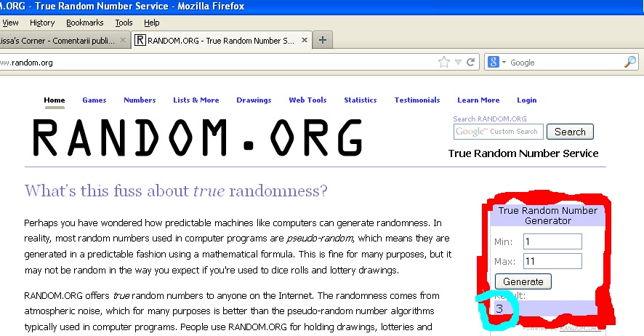Bookmark this page with the star icon
644x336 pixels.
click(x=444, y=63)
